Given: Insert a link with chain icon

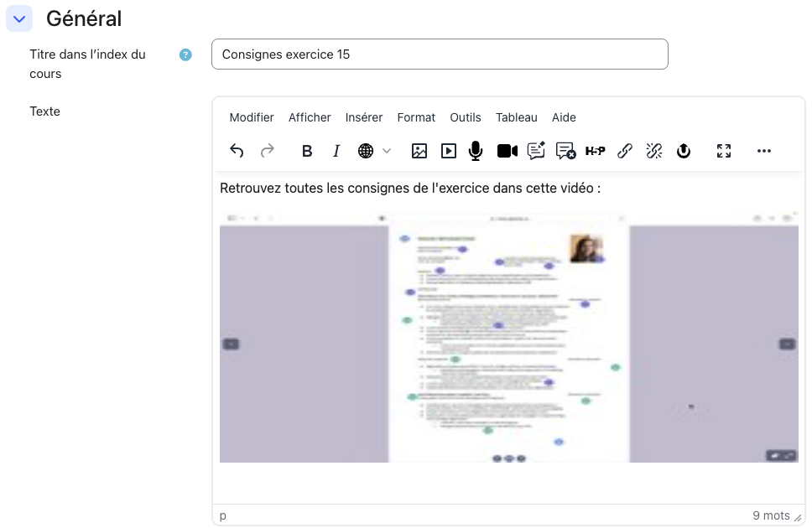Looking at the screenshot, I should pyautogui.click(x=625, y=151).
